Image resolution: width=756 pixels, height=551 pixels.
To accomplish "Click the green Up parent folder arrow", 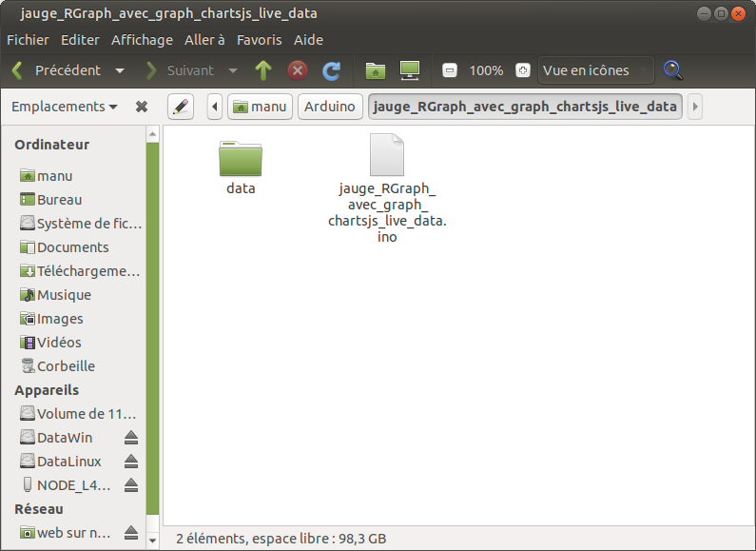I will [x=263, y=70].
